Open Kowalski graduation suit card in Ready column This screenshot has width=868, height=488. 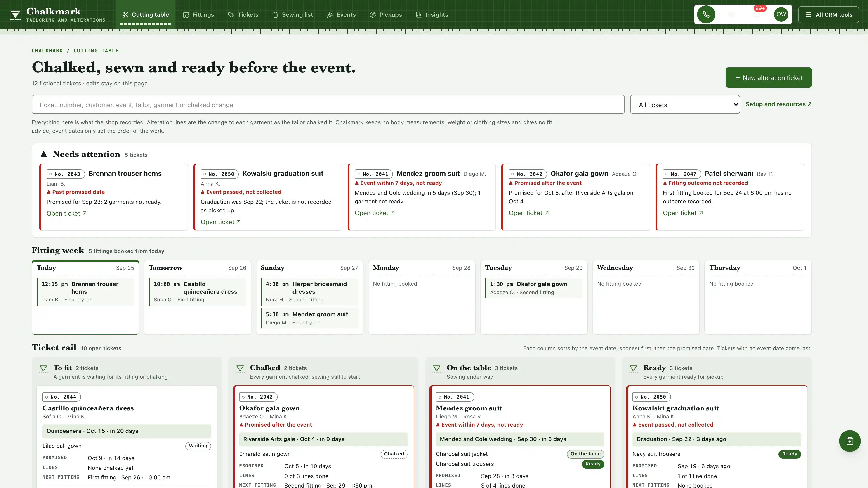click(x=675, y=408)
